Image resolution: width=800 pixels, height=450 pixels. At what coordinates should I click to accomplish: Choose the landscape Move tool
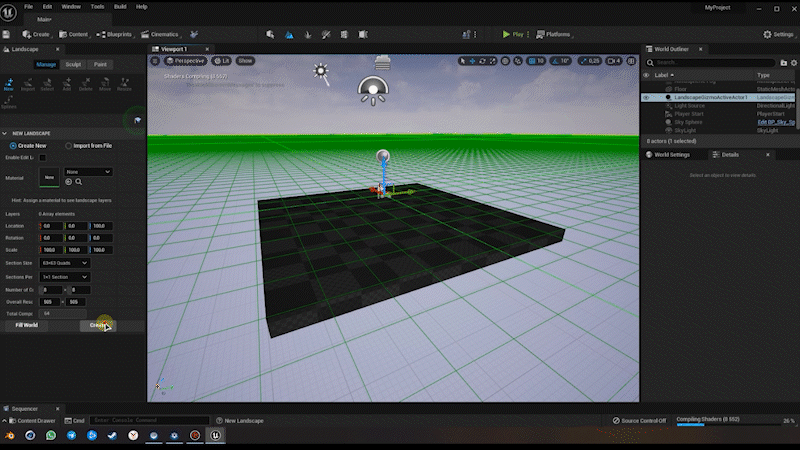[105, 84]
